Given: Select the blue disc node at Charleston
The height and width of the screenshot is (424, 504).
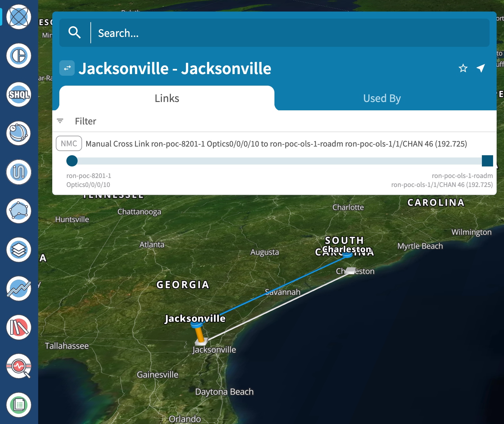Looking at the screenshot, I should click(x=347, y=255).
